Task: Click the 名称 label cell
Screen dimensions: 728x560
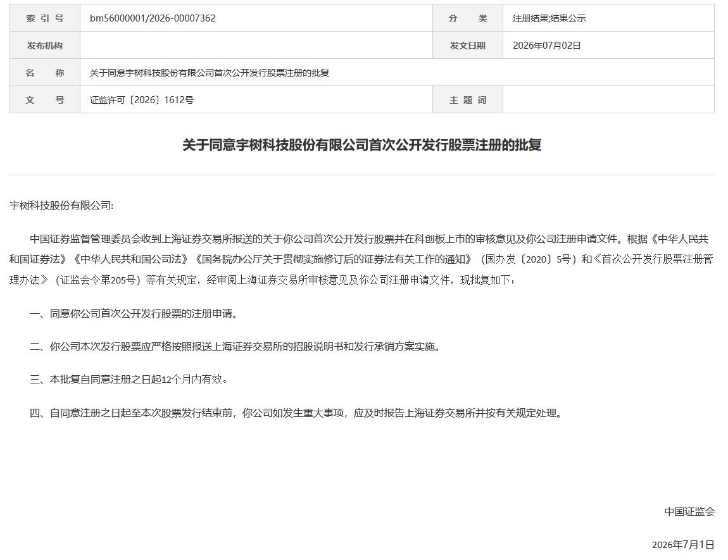Action: pos(45,72)
